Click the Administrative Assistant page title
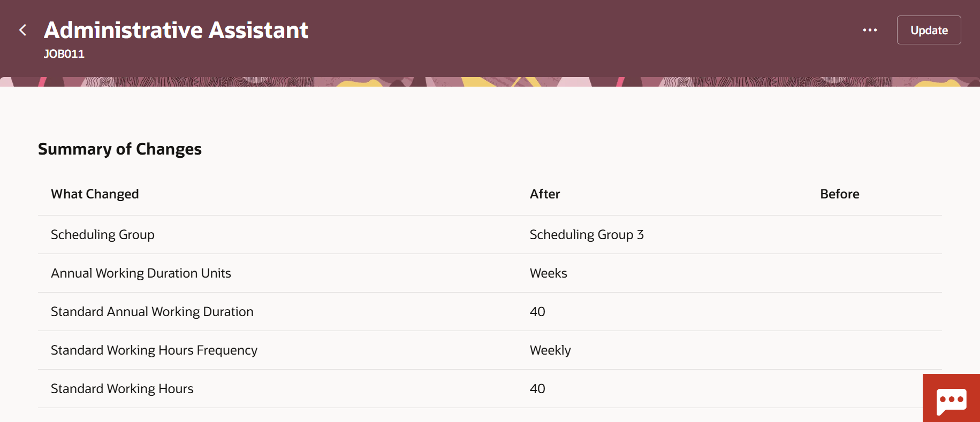This screenshot has width=980, height=422. tap(176, 30)
